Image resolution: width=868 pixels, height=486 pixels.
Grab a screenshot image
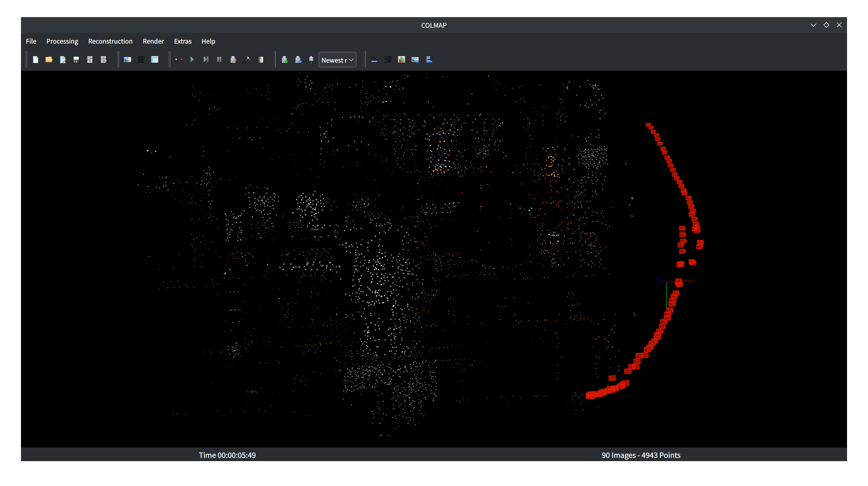click(x=415, y=60)
